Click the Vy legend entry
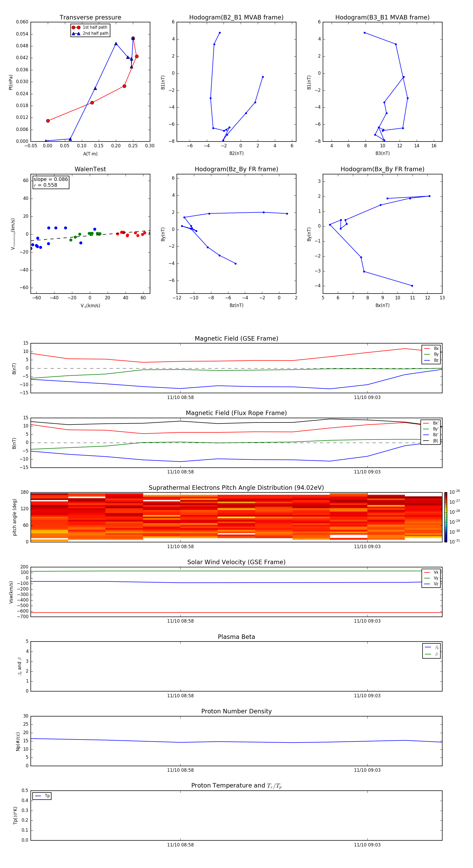 (x=431, y=578)
